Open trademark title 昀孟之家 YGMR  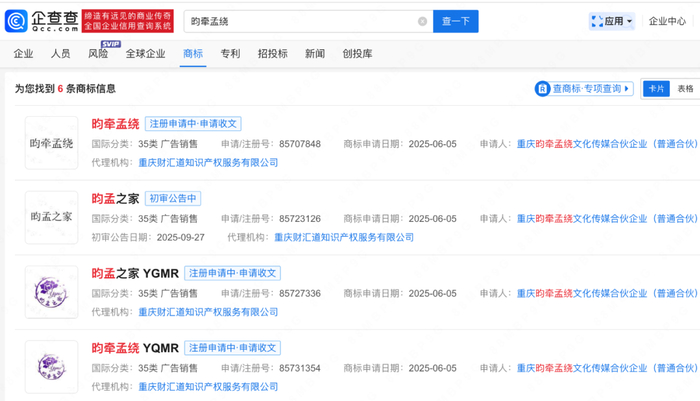(x=135, y=273)
